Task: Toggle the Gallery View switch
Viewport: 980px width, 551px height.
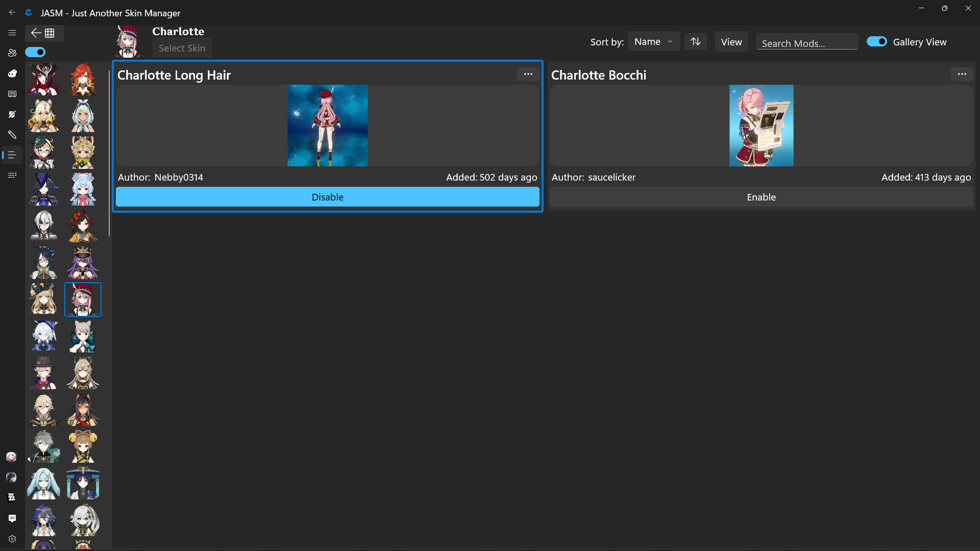Action: coord(876,41)
